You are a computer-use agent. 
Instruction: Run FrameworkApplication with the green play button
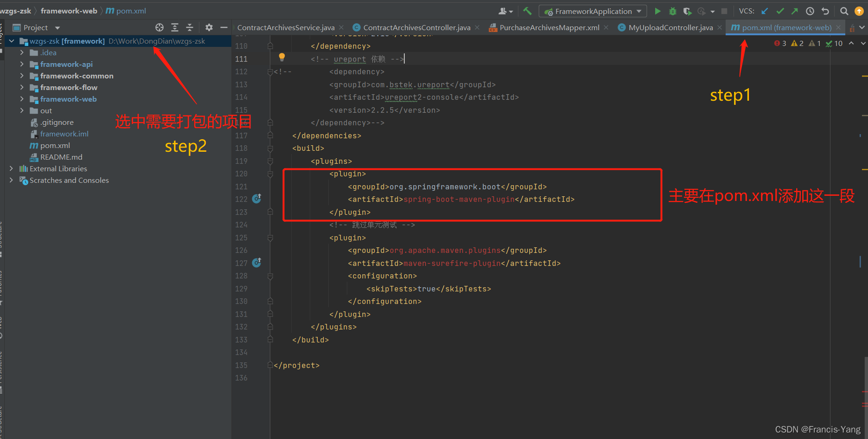[657, 11]
